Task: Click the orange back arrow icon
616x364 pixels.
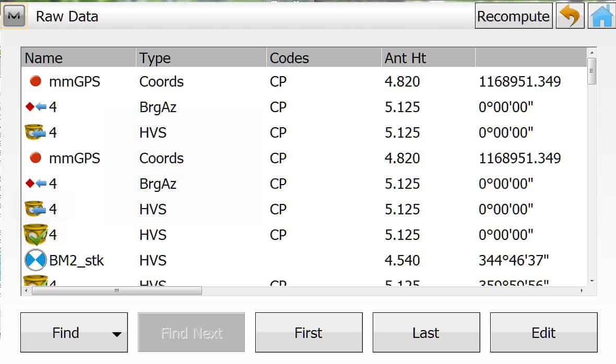Action: click(x=570, y=16)
